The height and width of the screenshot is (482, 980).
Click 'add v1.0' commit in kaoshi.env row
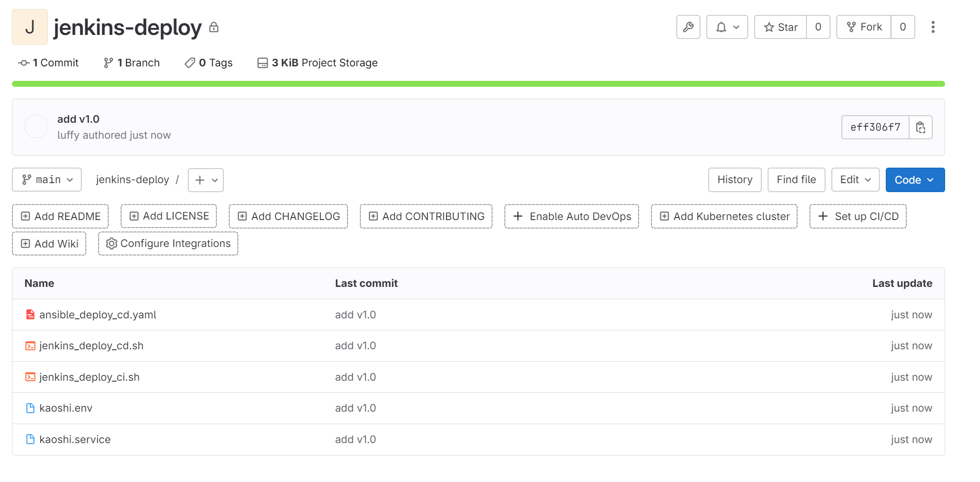point(355,408)
